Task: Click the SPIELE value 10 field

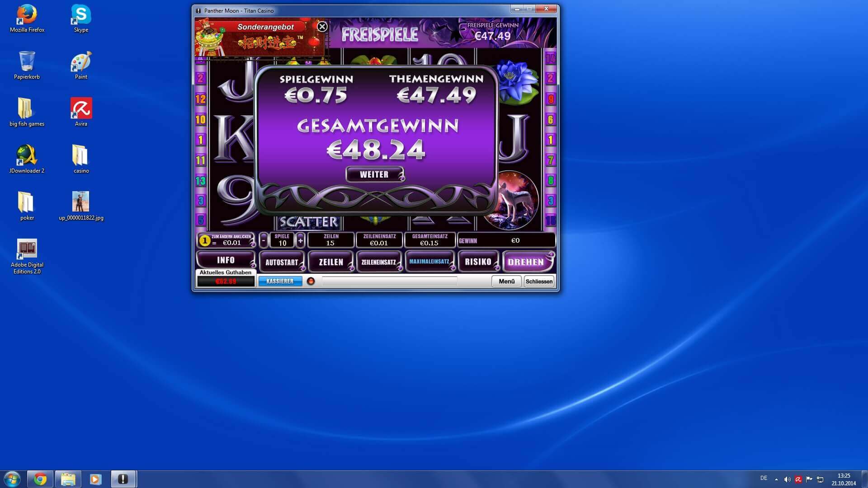Action: (x=282, y=240)
